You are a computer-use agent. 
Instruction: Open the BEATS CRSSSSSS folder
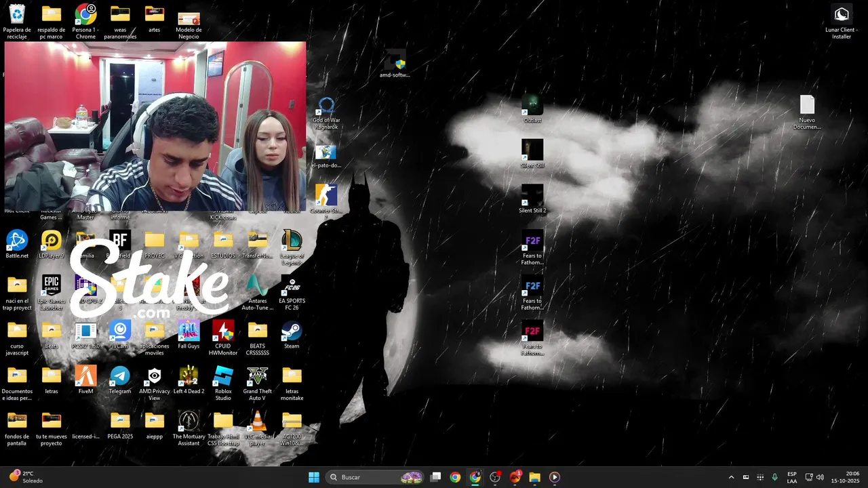[258, 338]
